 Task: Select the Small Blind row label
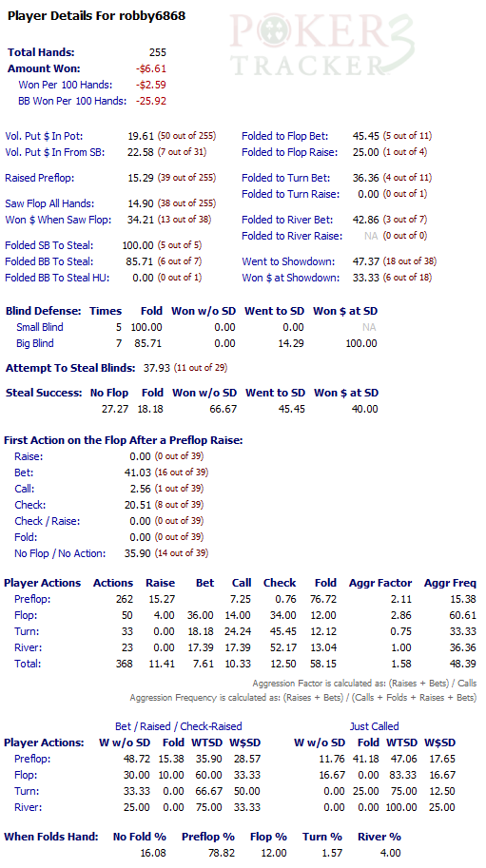click(40, 327)
